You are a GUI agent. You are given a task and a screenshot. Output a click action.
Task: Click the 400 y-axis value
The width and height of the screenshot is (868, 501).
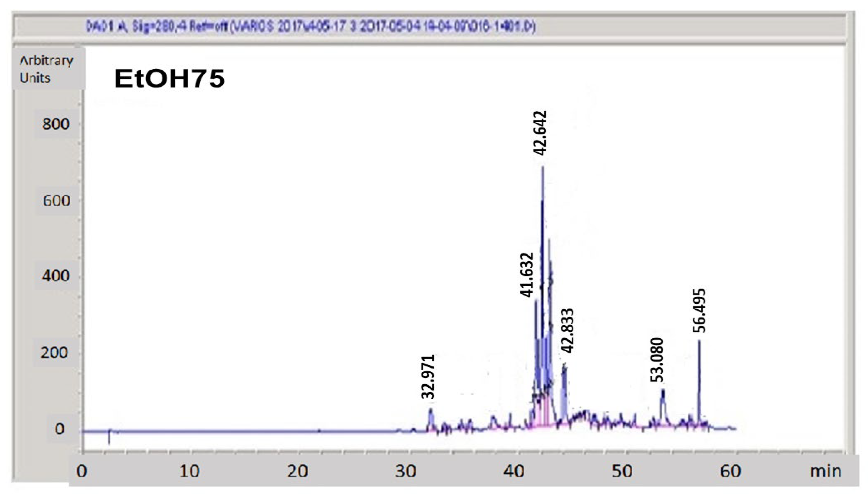click(56, 276)
